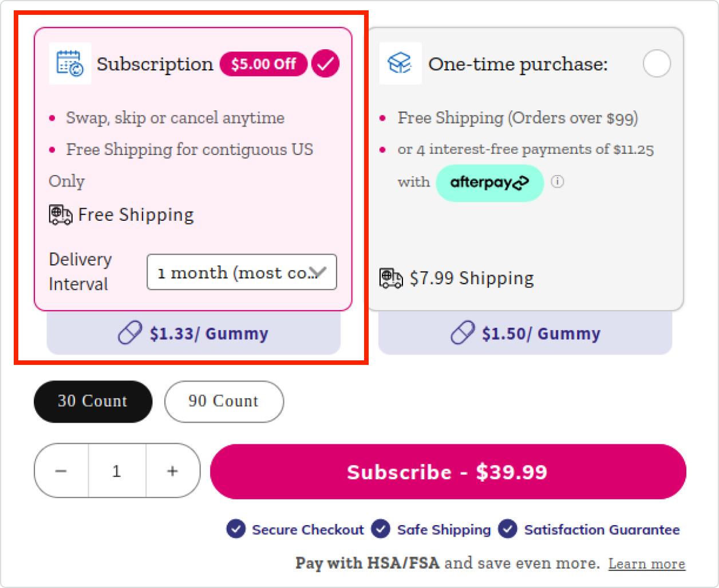The height and width of the screenshot is (588, 719).
Task: Click the Secure Checkout checkmark icon
Action: (236, 529)
